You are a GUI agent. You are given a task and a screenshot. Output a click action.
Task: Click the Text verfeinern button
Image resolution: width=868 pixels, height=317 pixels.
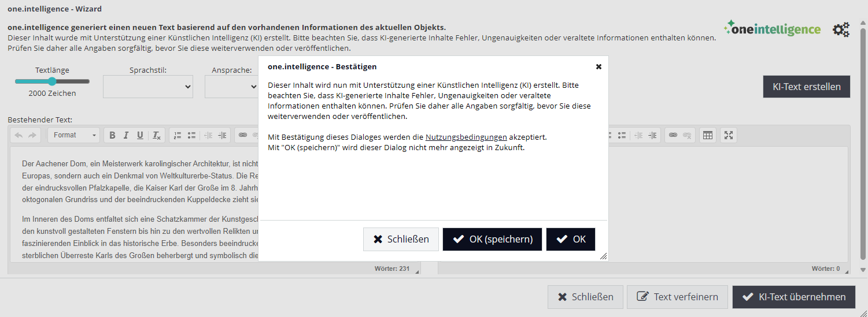point(677,297)
